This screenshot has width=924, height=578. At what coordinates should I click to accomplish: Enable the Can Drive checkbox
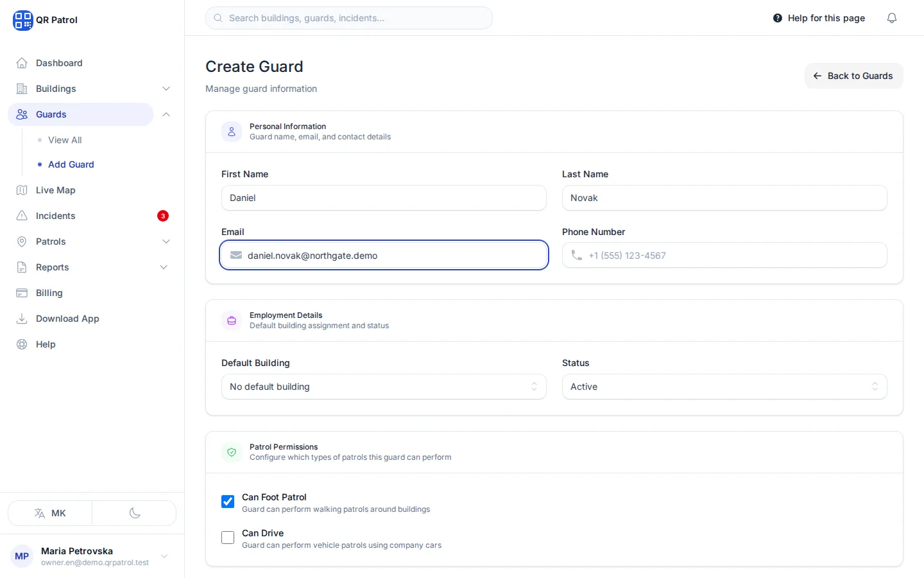228,538
